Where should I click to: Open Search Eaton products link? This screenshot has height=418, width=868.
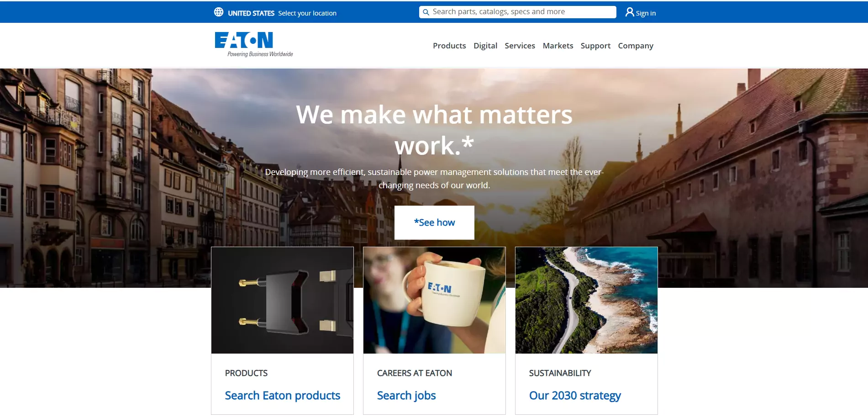point(283,395)
